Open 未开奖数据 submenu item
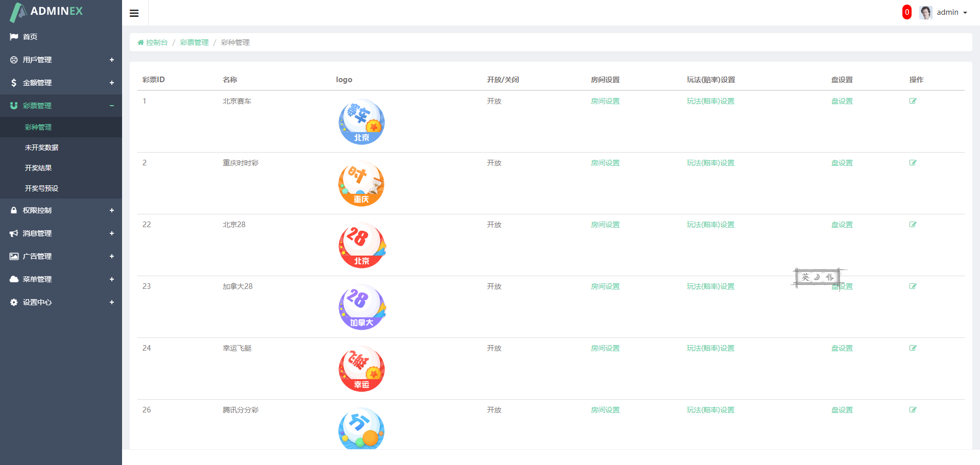 click(41, 148)
